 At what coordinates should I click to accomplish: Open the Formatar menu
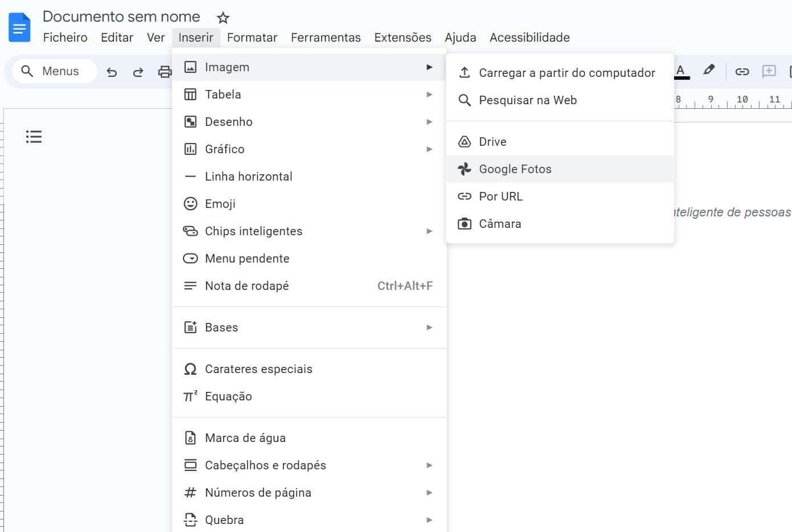tap(252, 38)
